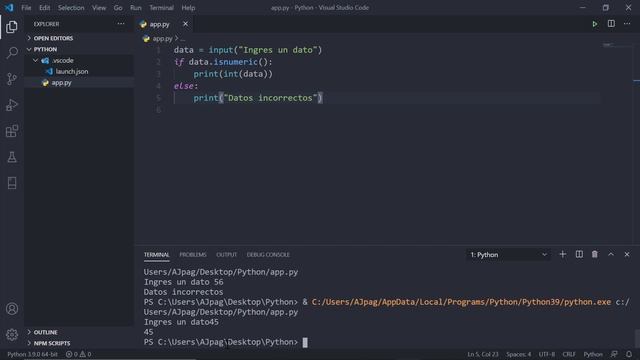Split the terminal panel
Image resolution: width=640 pixels, height=360 pixels.
click(x=579, y=254)
